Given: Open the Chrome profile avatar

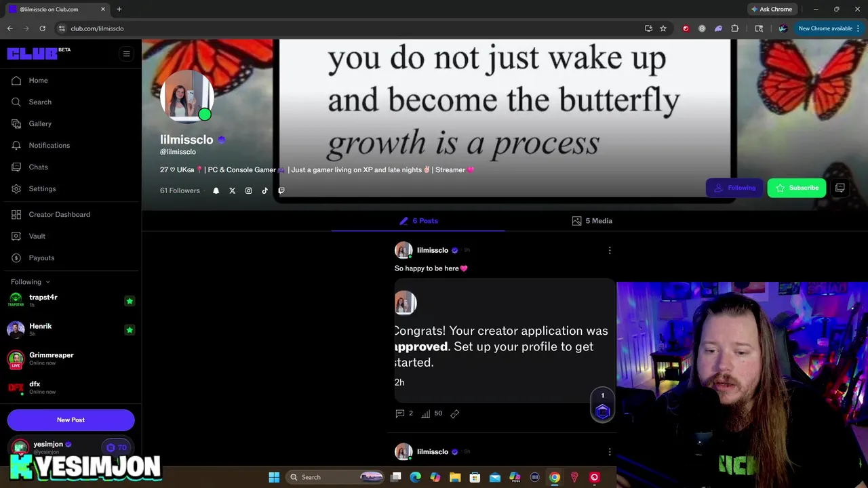Looking at the screenshot, I should coord(783,28).
